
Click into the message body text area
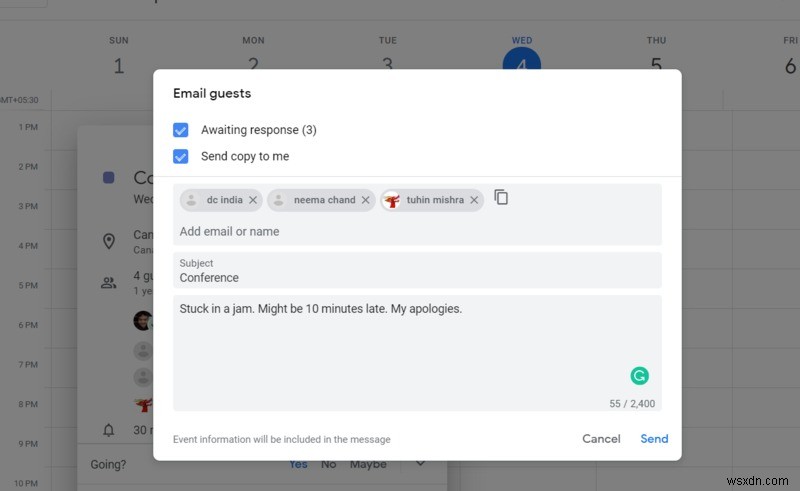[417, 353]
